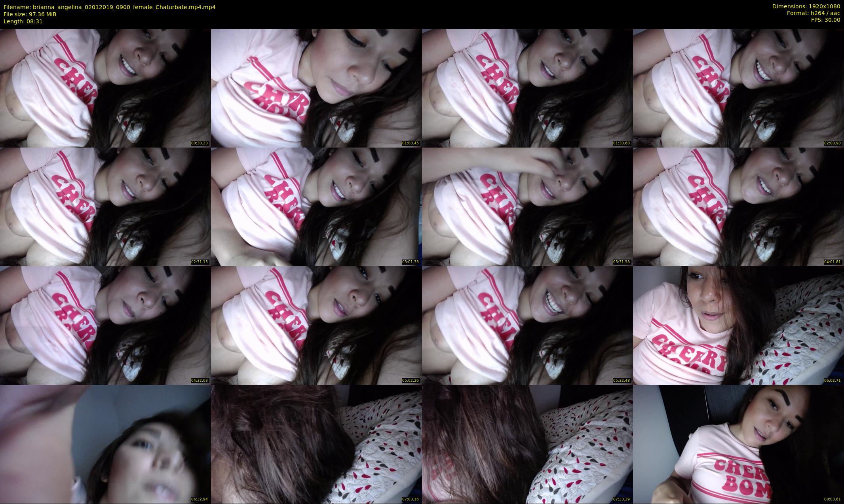Click the thumbnail at 04:32.03

[x=105, y=325]
